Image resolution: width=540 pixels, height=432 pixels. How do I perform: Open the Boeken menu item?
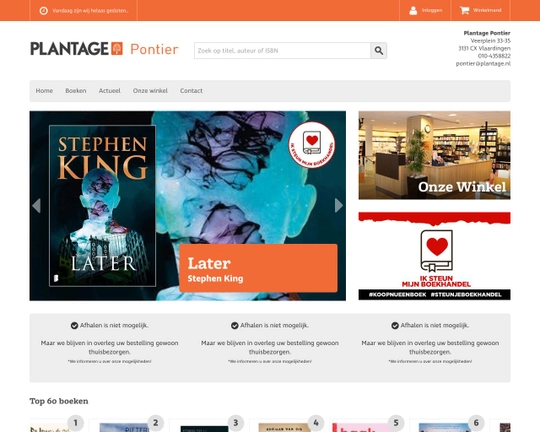76,91
